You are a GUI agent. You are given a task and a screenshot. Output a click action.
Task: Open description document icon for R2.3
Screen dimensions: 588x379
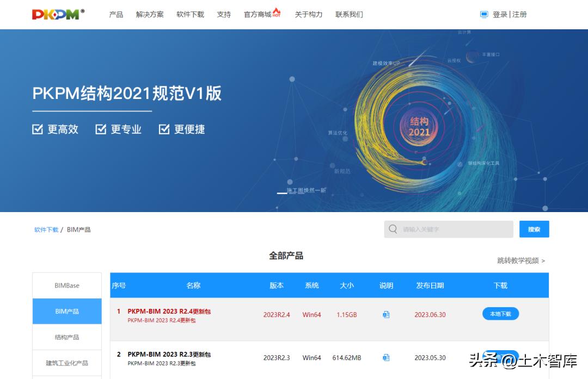386,358
